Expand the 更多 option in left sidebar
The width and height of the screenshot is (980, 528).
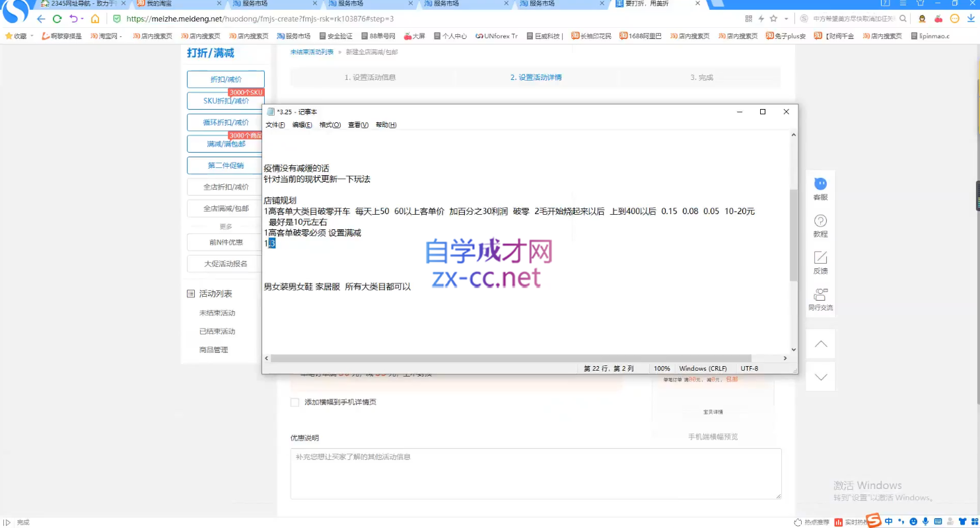coord(226,225)
